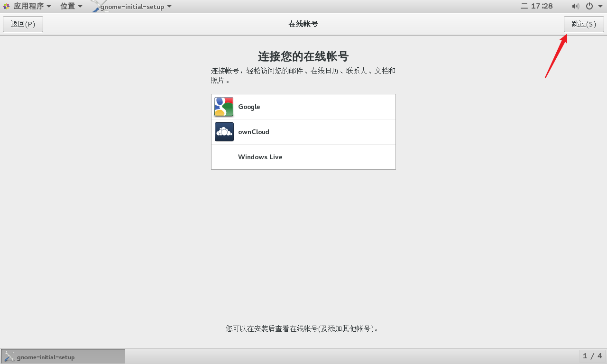Click the ownCloud cloud logo icon
The width and height of the screenshot is (607, 364).
(x=223, y=132)
